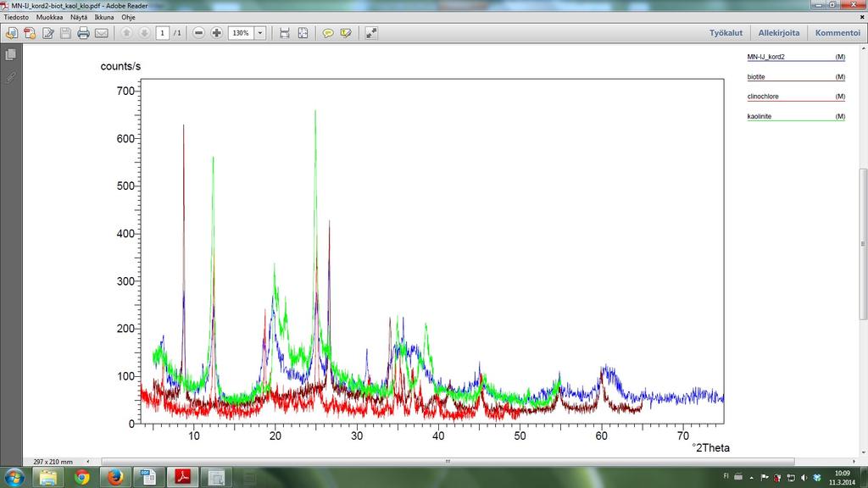Launch Google Chrome from the taskbar
The height and width of the screenshot is (488, 868).
tap(82, 477)
